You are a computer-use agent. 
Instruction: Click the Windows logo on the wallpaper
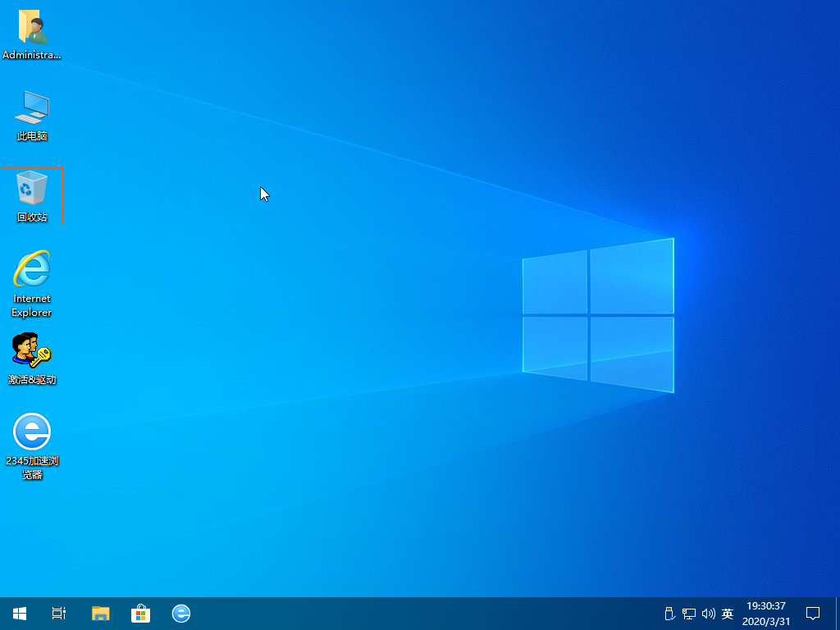[598, 315]
